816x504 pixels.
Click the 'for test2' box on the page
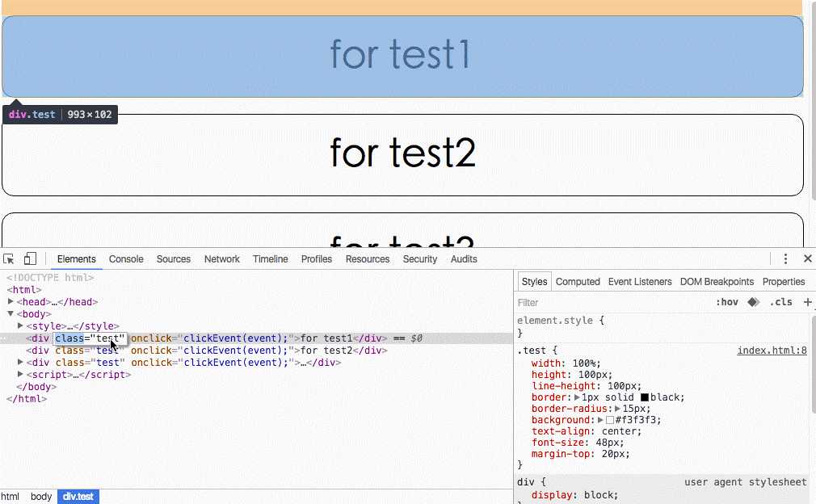tap(402, 155)
